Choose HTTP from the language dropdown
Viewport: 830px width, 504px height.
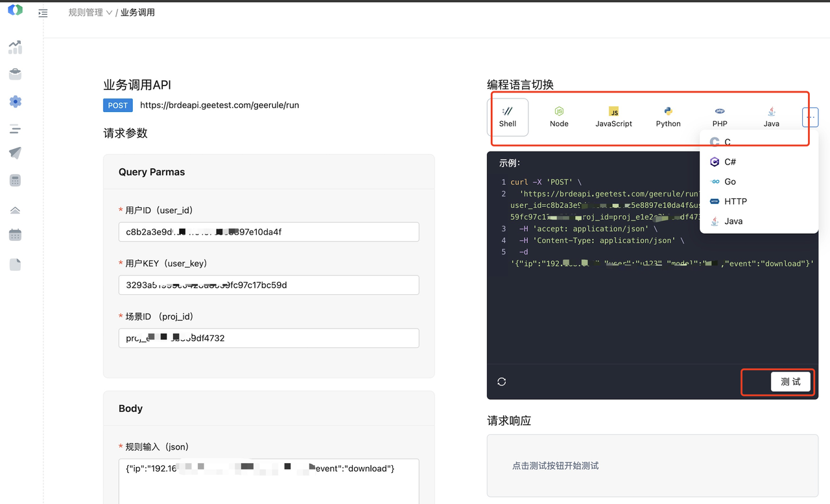pos(759,201)
